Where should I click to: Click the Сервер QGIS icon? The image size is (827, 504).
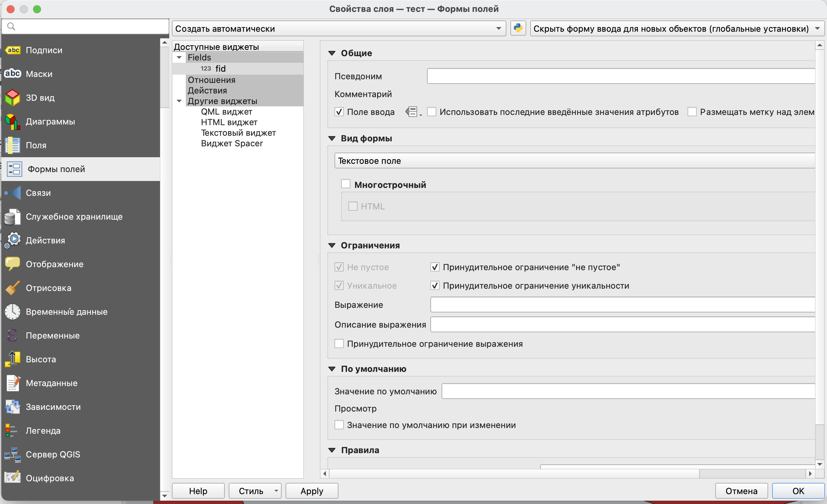(x=13, y=454)
